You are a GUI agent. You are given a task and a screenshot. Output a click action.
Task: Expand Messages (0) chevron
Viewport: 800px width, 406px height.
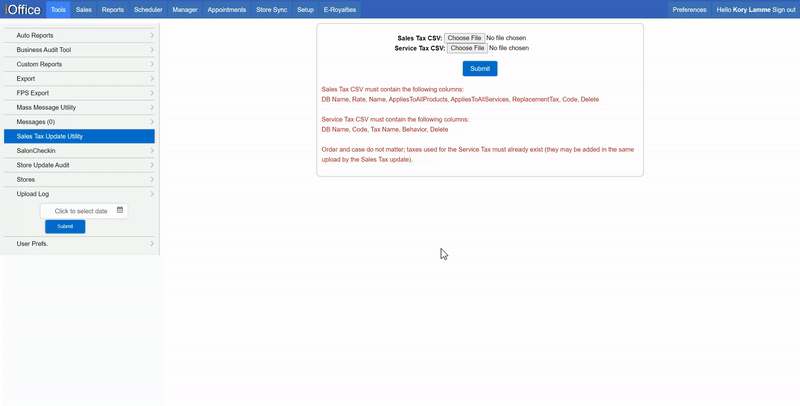point(152,121)
